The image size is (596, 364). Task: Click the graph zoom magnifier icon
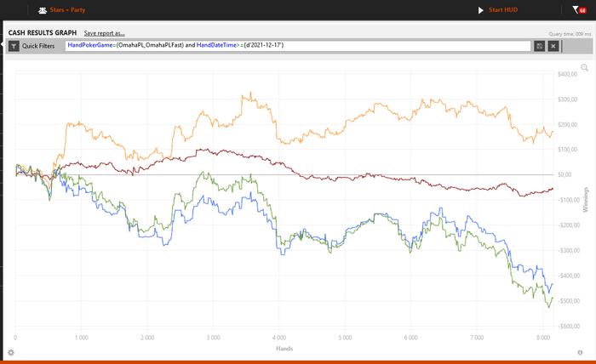point(584,66)
